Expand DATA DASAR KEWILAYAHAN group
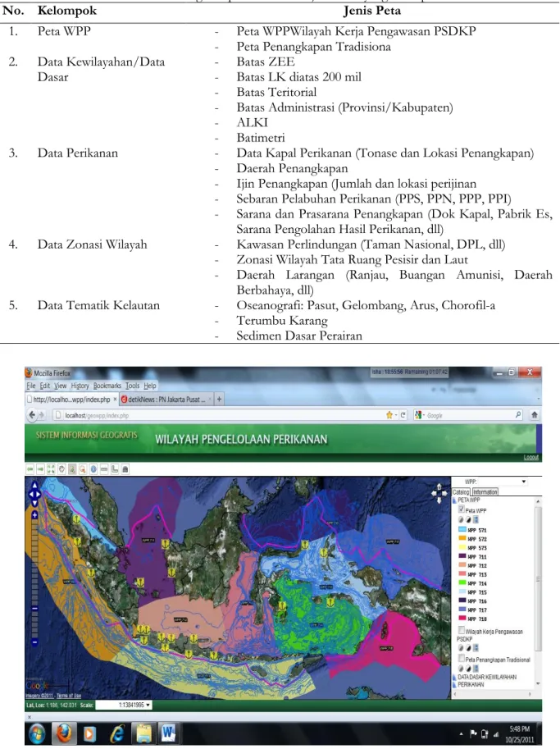The height and width of the screenshot is (749, 560). [454, 678]
